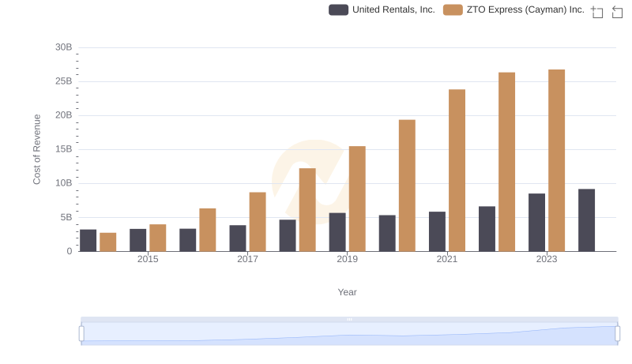Image resolution: width=632 pixels, height=364 pixels.
Task: Select the United Rentals bar for 2021
Action: pos(438,231)
